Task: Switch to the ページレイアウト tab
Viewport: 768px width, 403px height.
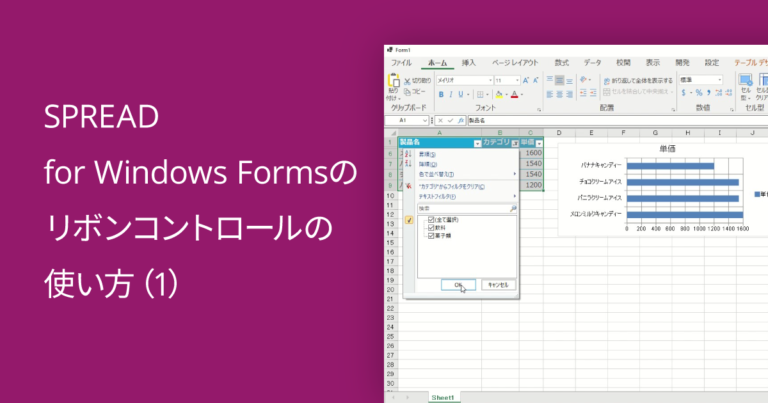Action: pos(515,63)
